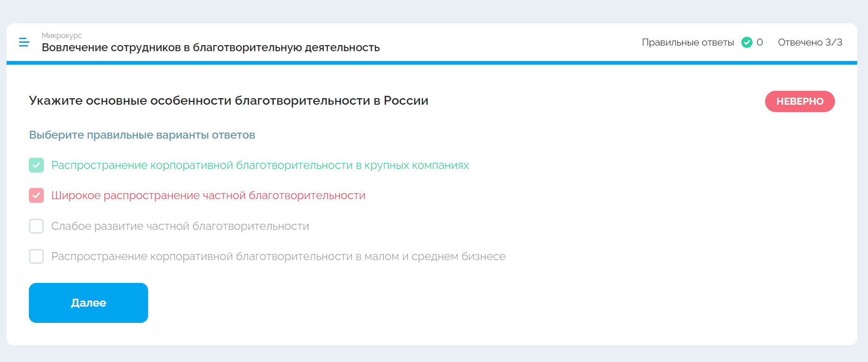This screenshot has height=362, width=868.
Task: Toggle checkbox for corporate charity in large companies
Action: pos(36,165)
